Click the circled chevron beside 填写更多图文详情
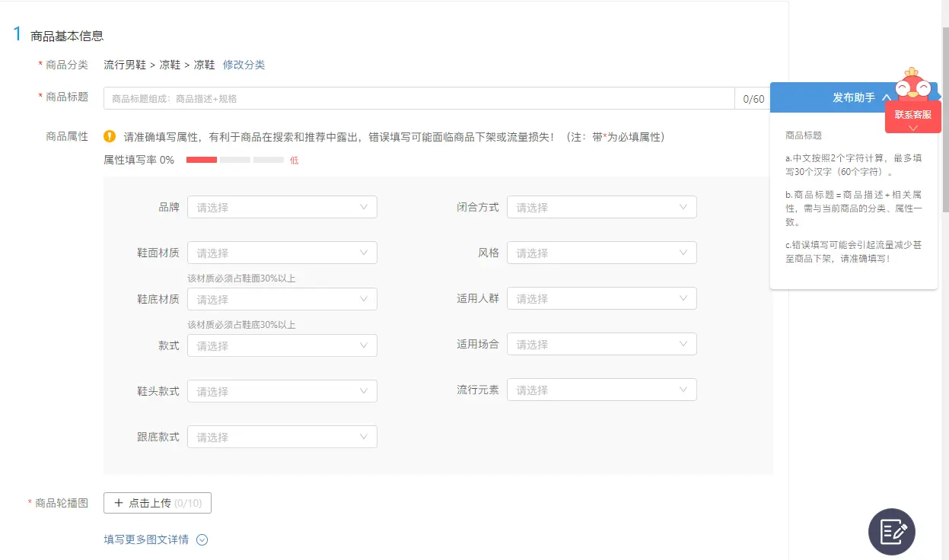 [202, 540]
